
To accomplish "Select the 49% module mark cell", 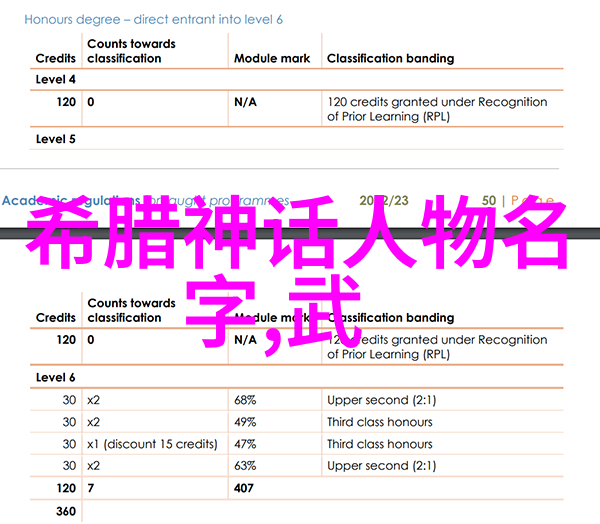I will tap(245, 422).
